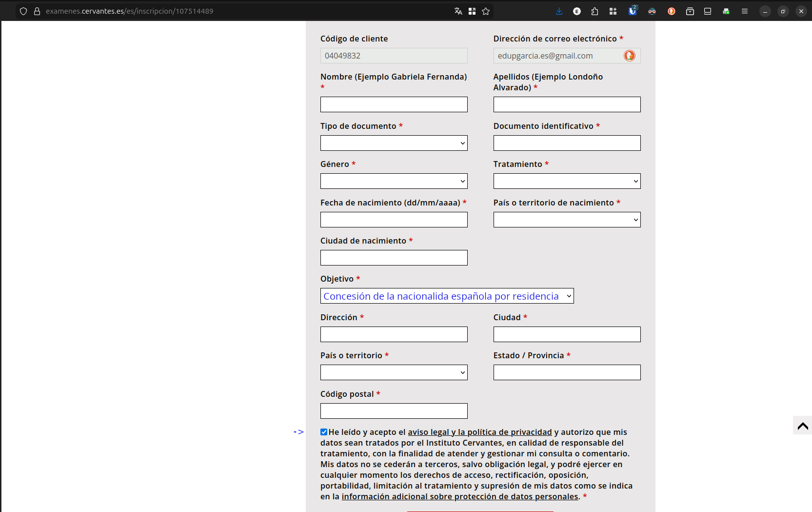This screenshot has height=512, width=812.
Task: Bookmark this page with the star icon
Action: pyautogui.click(x=486, y=11)
